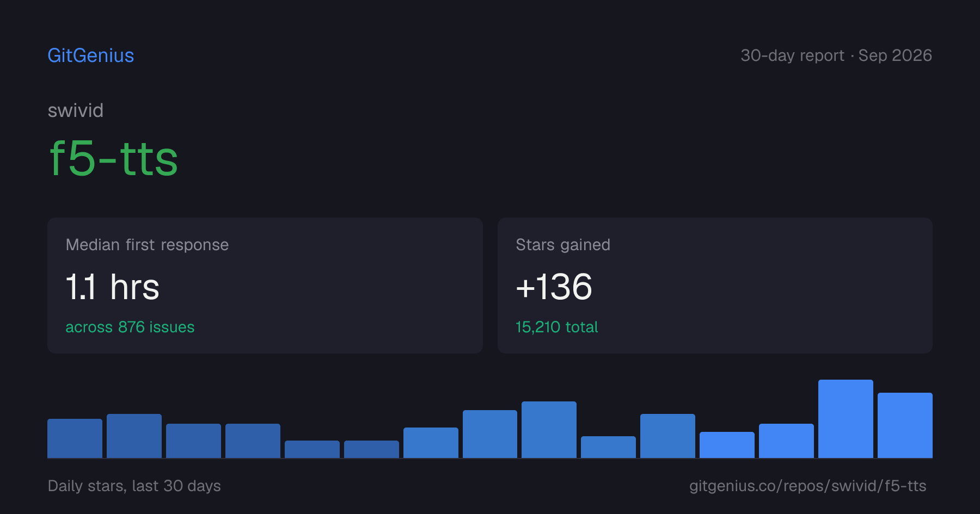The height and width of the screenshot is (514, 980).
Task: Open the gitgenius.co/repos/swivid/f5-tts URL
Action: (x=808, y=486)
